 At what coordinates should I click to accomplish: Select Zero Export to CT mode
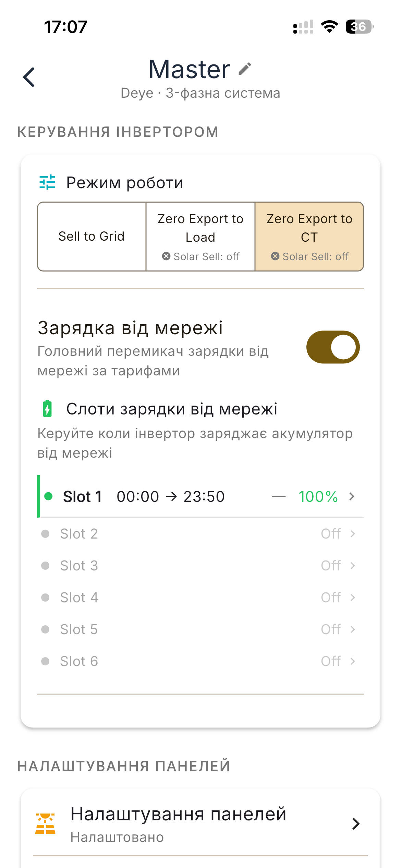pyautogui.click(x=309, y=237)
